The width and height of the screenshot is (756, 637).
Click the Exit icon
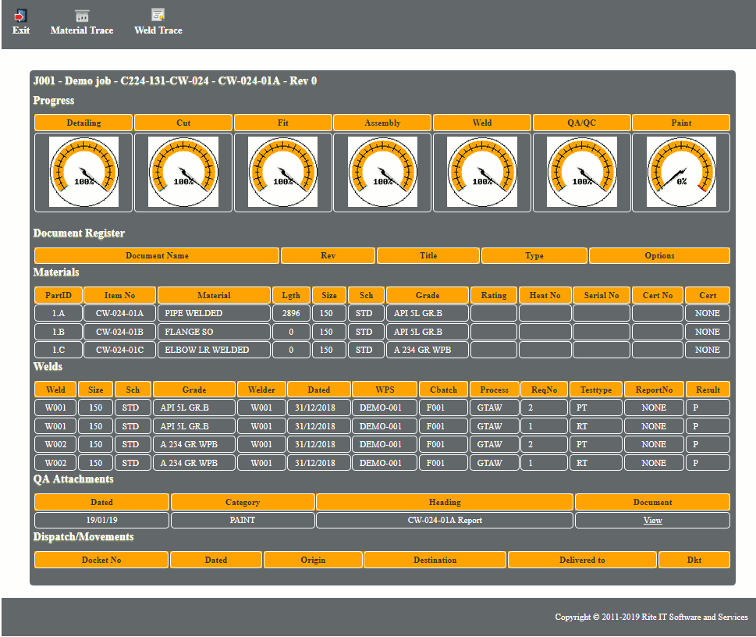(x=20, y=16)
